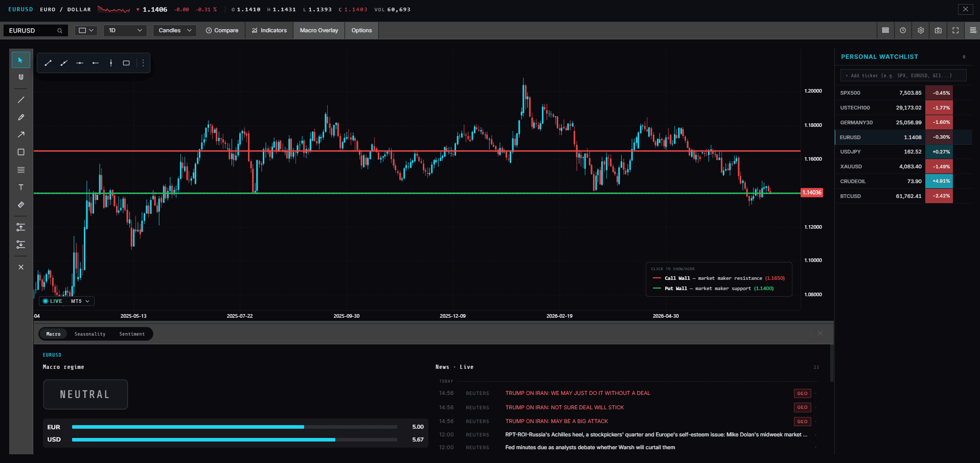
Task: Click the GEO tag on 'BIG ATTACK' headline
Action: tap(803, 422)
